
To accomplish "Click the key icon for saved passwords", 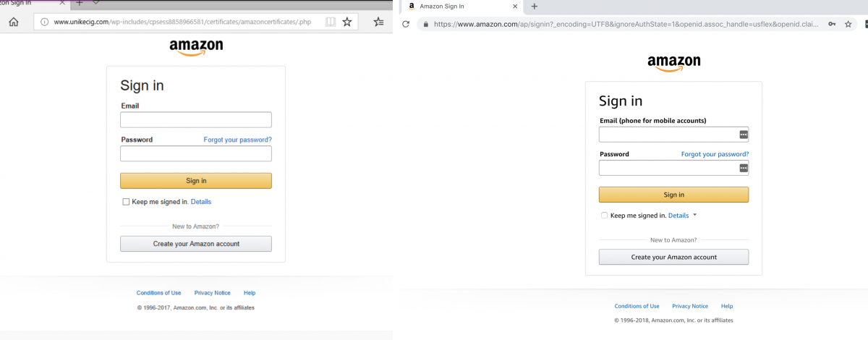I will [833, 24].
